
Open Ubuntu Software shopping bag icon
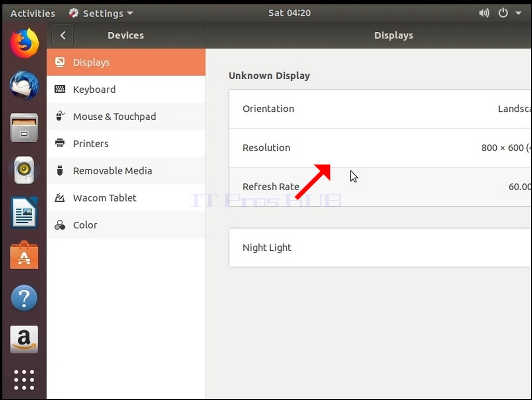pos(24,255)
